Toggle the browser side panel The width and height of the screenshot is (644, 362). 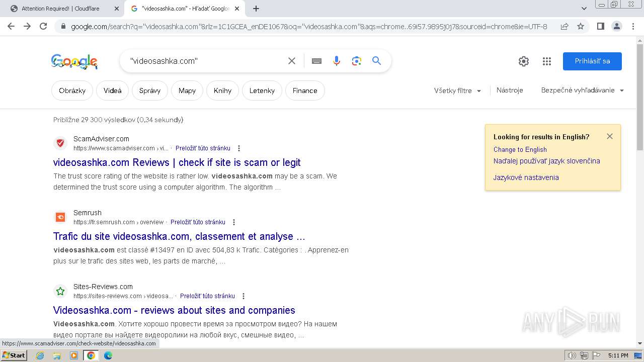click(x=600, y=26)
